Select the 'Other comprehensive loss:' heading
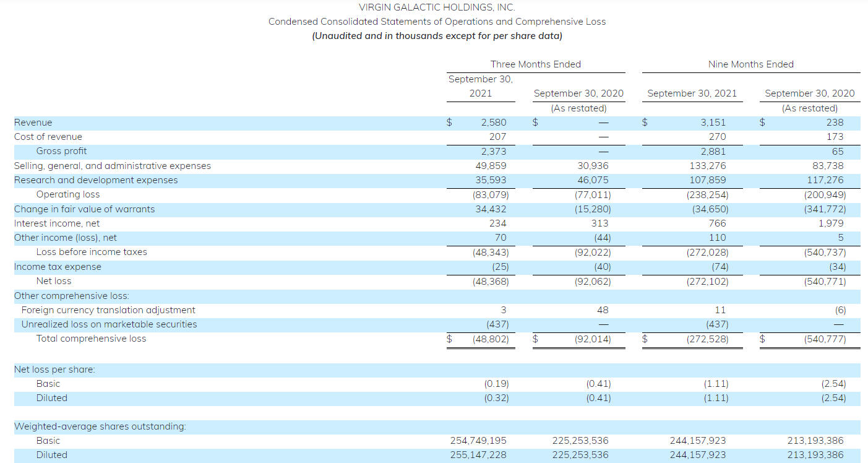 (x=72, y=296)
